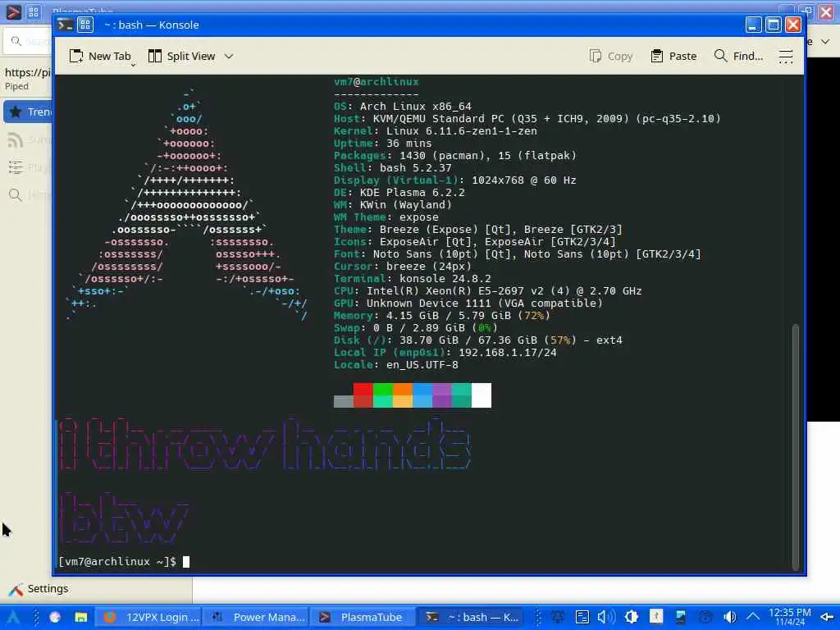
Task: Switch to the 12VPX Login Firefox task
Action: (x=148, y=617)
